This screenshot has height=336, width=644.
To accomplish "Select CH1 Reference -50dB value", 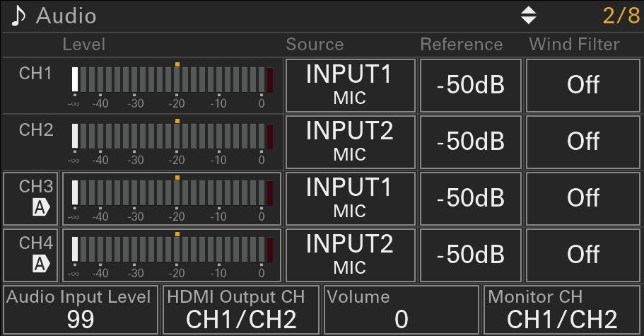I will coord(470,85).
